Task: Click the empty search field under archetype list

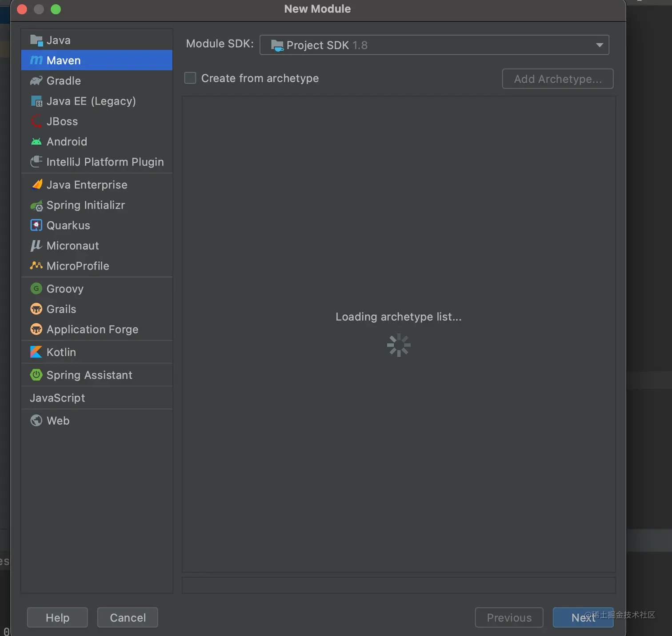Action: point(399,585)
